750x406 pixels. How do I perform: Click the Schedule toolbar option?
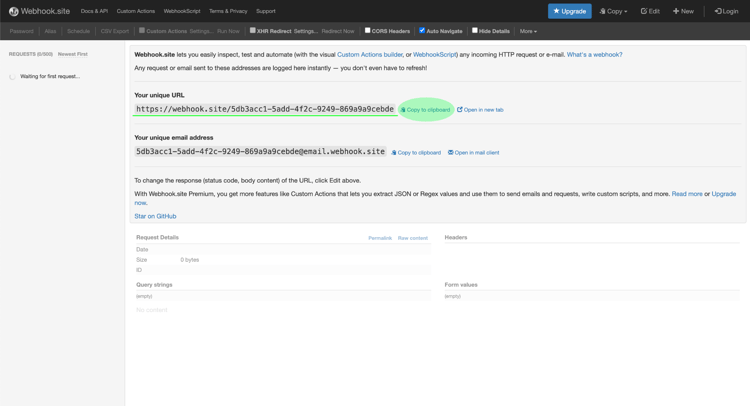click(78, 31)
